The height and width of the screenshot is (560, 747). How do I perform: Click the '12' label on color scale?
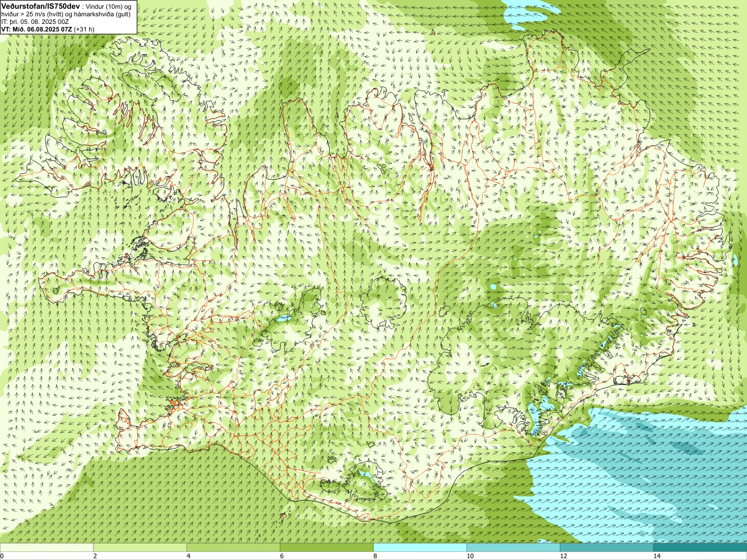point(563,556)
